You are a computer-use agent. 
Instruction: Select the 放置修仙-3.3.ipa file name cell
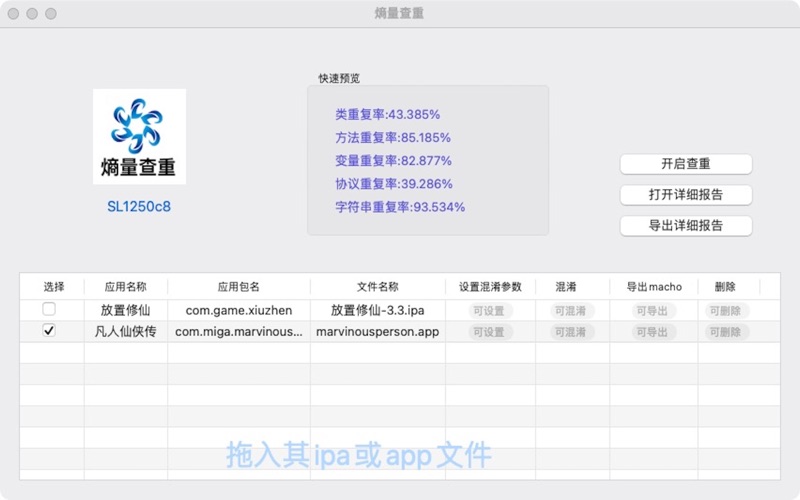tap(378, 310)
